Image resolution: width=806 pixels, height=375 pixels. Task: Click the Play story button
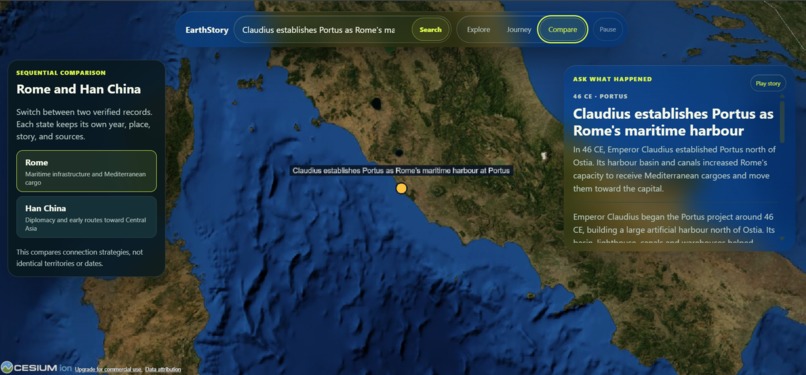pyautogui.click(x=768, y=83)
